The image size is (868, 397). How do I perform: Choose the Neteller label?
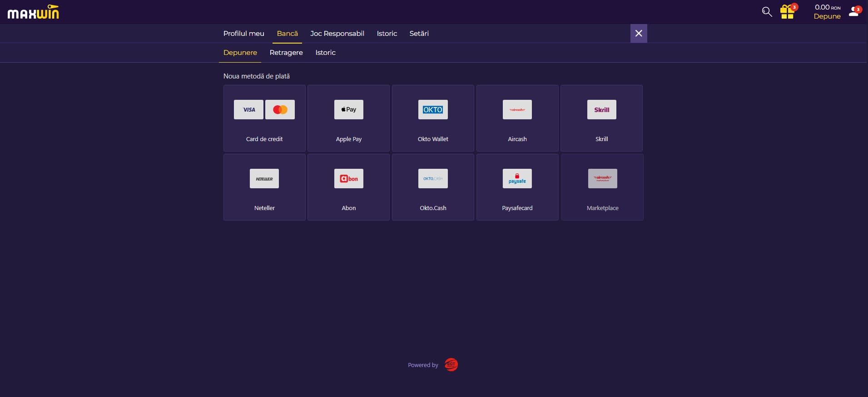coord(264,208)
